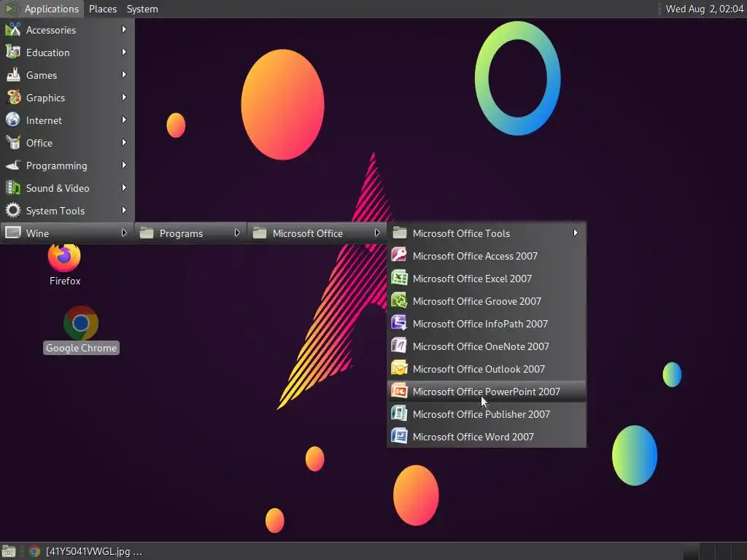Viewport: 747px width, 560px height.
Task: Expand the Games submenu arrow
Action: pos(124,75)
